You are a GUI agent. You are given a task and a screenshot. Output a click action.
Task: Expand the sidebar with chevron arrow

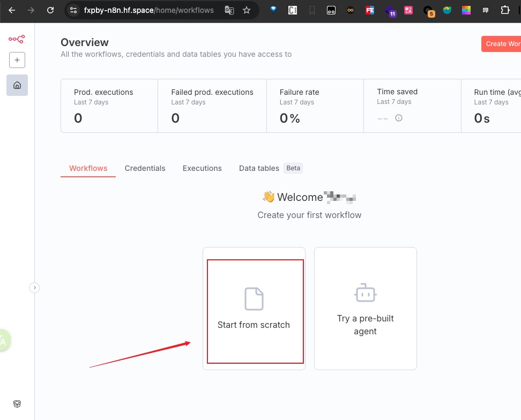click(34, 288)
